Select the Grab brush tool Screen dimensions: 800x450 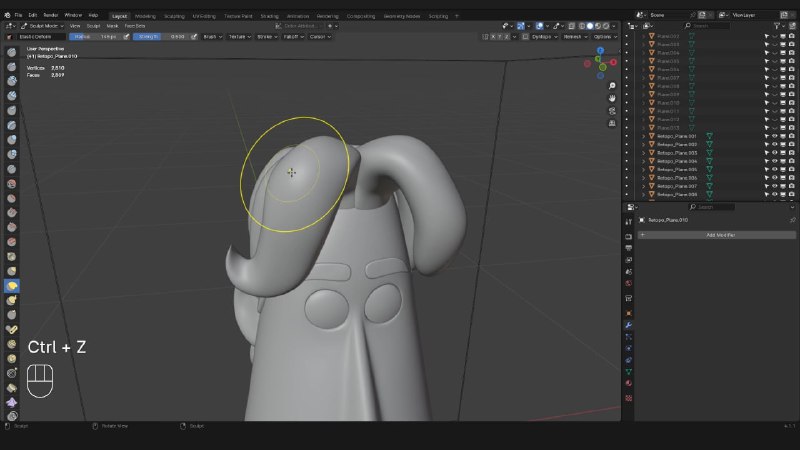12,271
